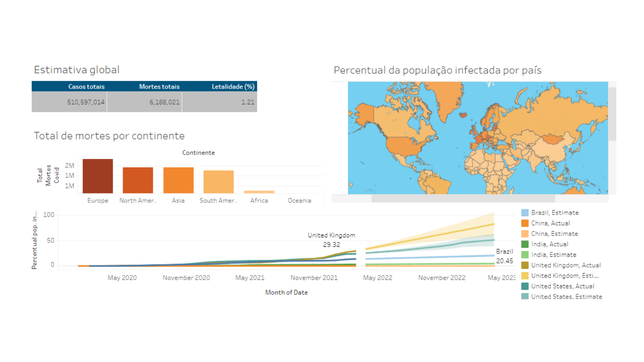Click the North America deaths bar
Screen dimensions: 644x362
coord(138,180)
